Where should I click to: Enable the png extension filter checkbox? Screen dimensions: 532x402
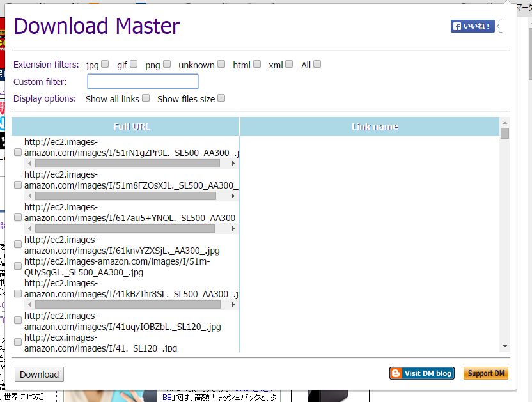tap(167, 64)
